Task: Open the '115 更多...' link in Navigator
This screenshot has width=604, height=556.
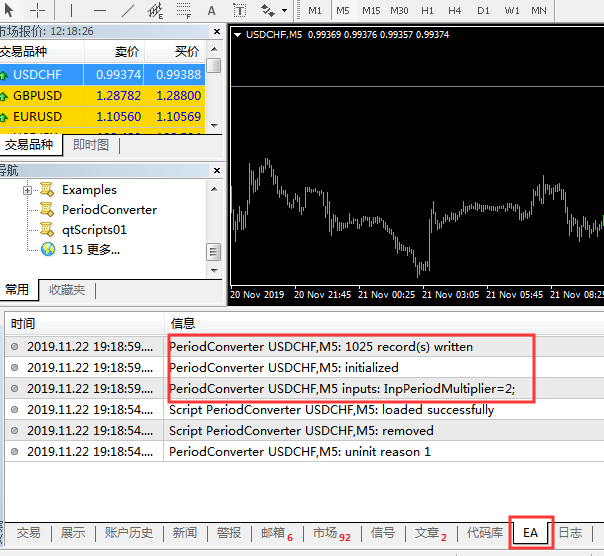Action: (91, 250)
